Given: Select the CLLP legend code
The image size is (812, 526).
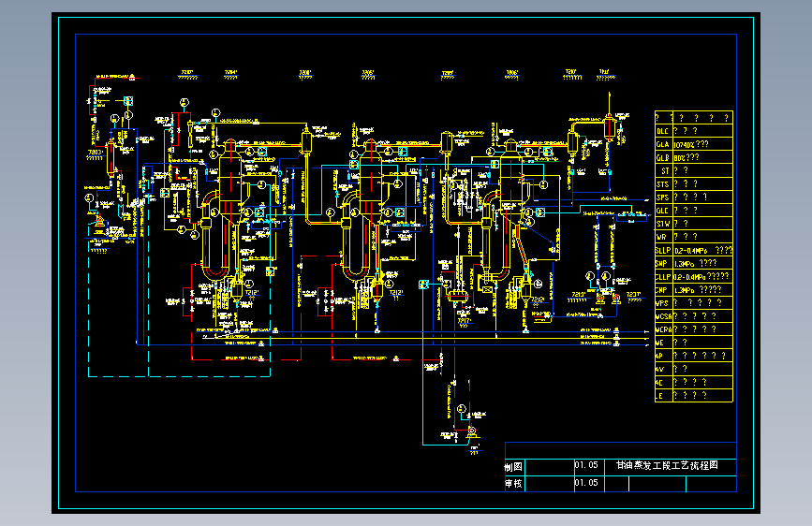Looking at the screenshot, I should tap(663, 277).
